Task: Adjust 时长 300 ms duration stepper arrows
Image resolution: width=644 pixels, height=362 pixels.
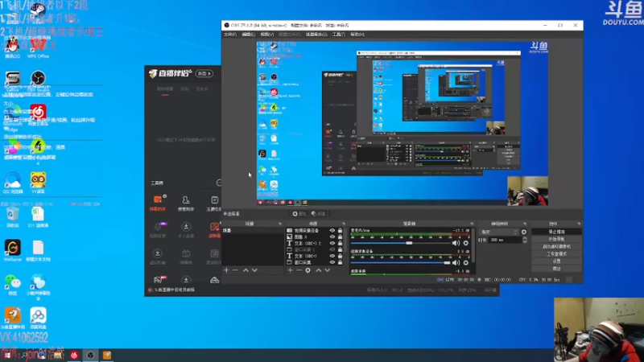Action: click(x=525, y=240)
